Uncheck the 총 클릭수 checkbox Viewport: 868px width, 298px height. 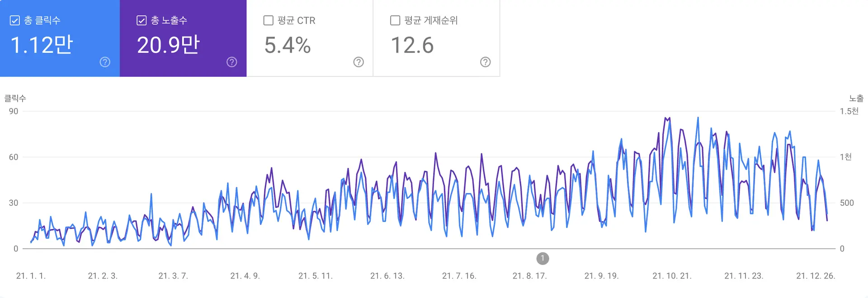pos(15,20)
